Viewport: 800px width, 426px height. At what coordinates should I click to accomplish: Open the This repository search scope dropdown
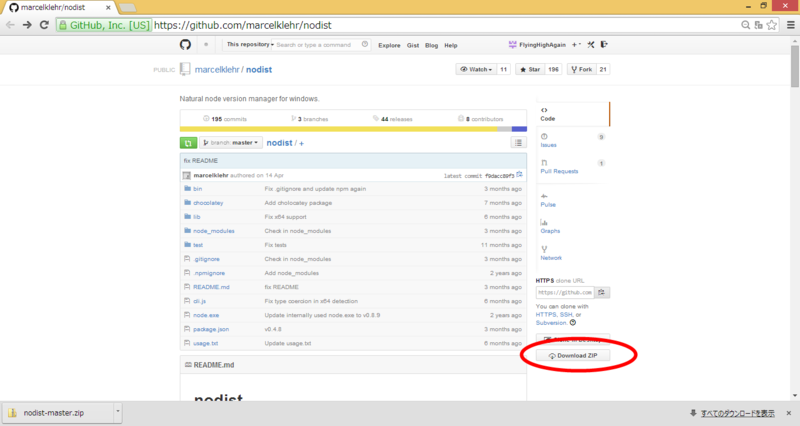[x=250, y=44]
